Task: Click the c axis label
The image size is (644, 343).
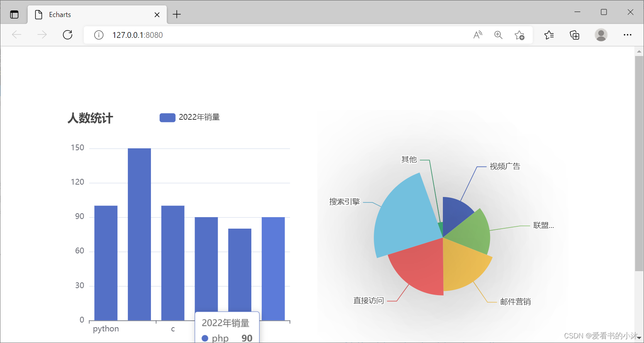Action: pyautogui.click(x=173, y=329)
